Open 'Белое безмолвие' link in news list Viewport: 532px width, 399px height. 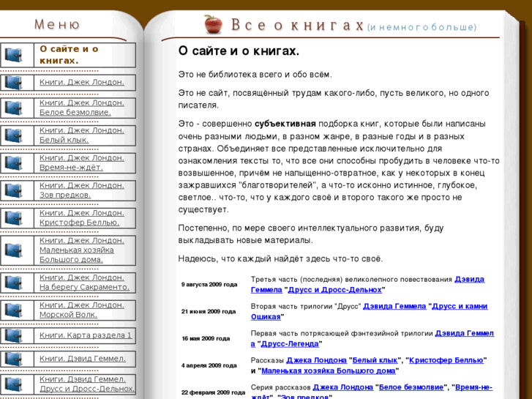411,387
